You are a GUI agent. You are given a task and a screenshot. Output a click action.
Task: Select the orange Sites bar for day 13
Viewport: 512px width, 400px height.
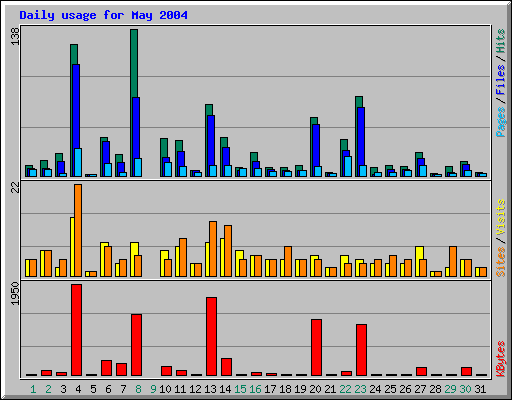click(213, 249)
